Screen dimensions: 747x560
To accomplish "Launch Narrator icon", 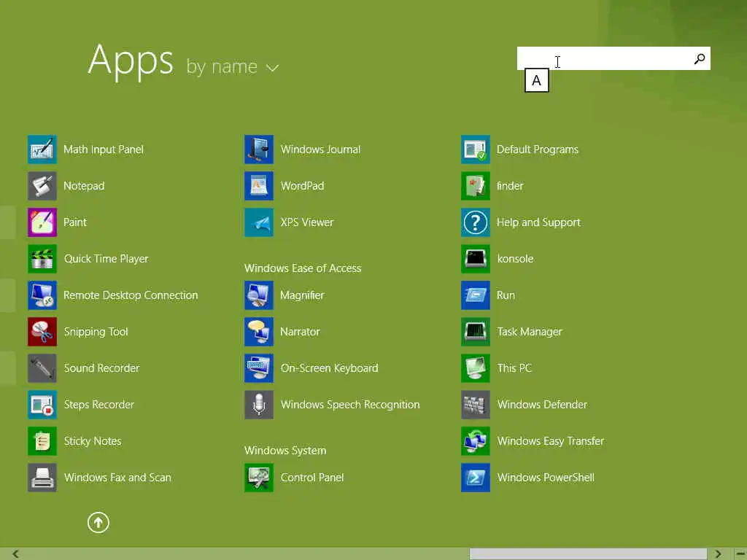I will 259,332.
